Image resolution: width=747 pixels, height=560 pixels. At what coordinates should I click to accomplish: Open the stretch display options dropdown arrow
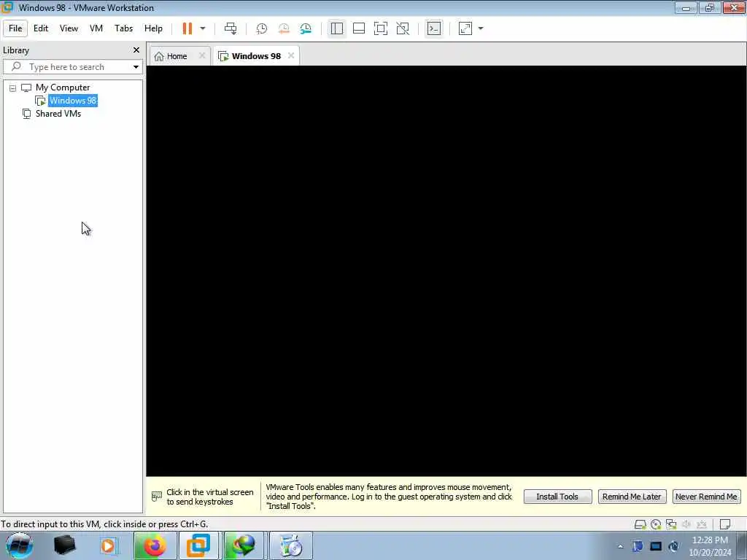click(x=481, y=28)
